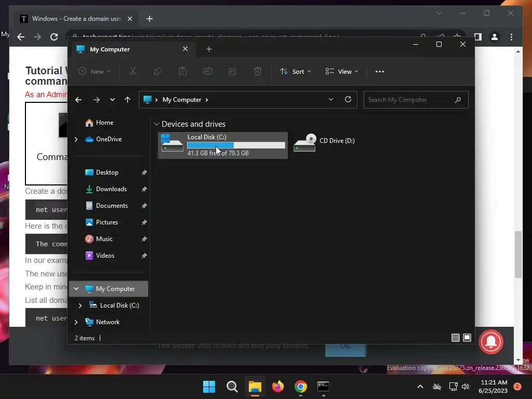Select the Local Disk (C:) drive tile
Screen dimensions: 532x399
[x=222, y=145]
